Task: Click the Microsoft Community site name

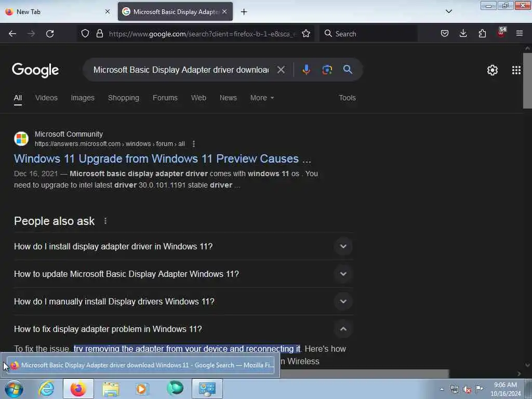Action: pyautogui.click(x=69, y=134)
